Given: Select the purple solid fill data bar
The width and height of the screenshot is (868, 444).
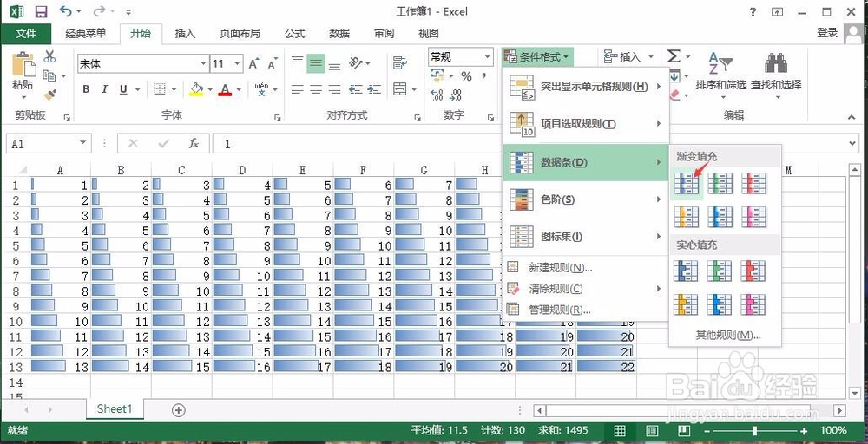Looking at the screenshot, I should pyautogui.click(x=754, y=304).
